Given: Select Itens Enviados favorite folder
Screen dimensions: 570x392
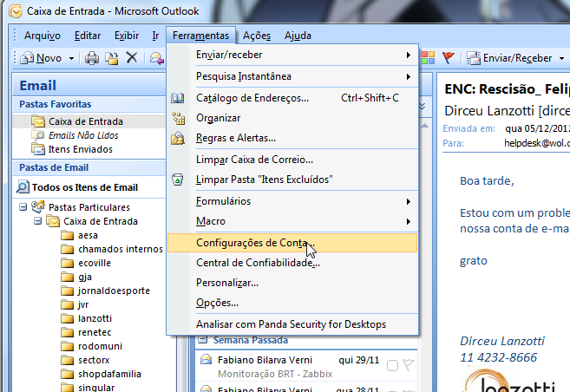Looking at the screenshot, I should pos(81,149).
